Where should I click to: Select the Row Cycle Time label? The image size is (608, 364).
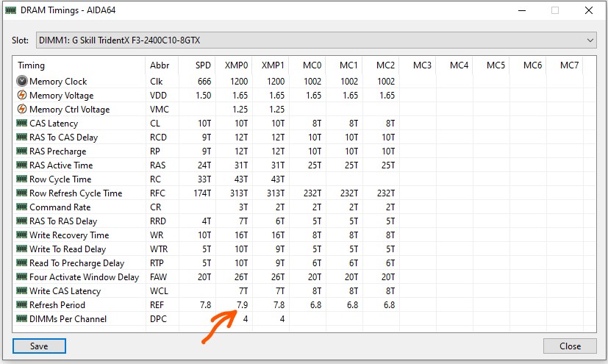[60, 179]
